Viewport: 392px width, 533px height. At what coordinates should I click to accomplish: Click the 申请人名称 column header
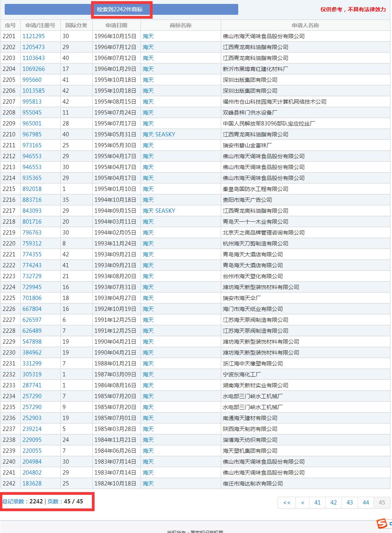306,25
